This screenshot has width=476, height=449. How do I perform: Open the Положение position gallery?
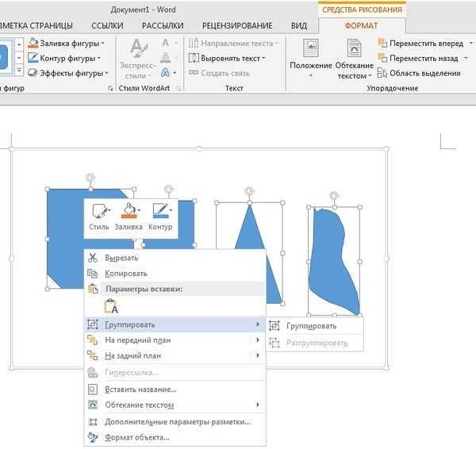[311, 58]
